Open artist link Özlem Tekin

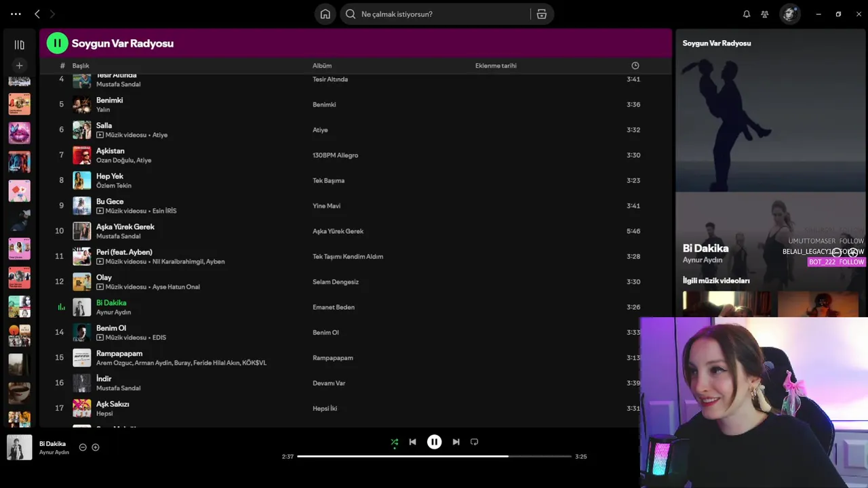[x=114, y=186]
